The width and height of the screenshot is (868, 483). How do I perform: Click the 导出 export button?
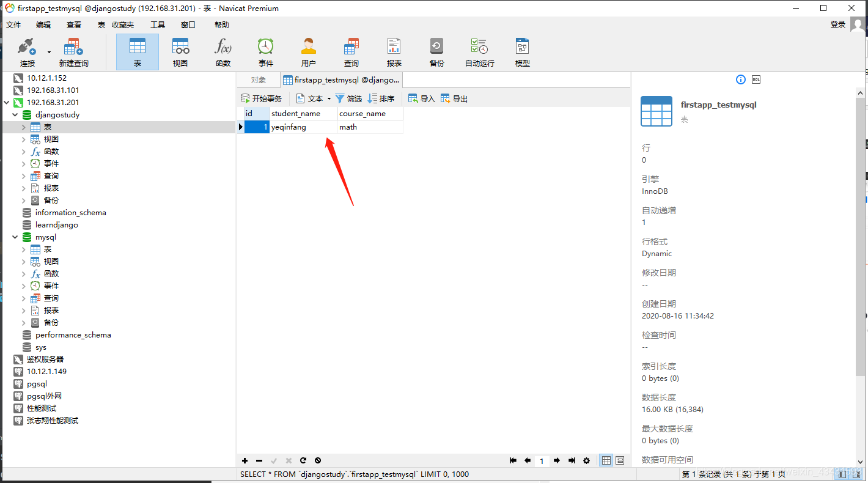click(454, 98)
